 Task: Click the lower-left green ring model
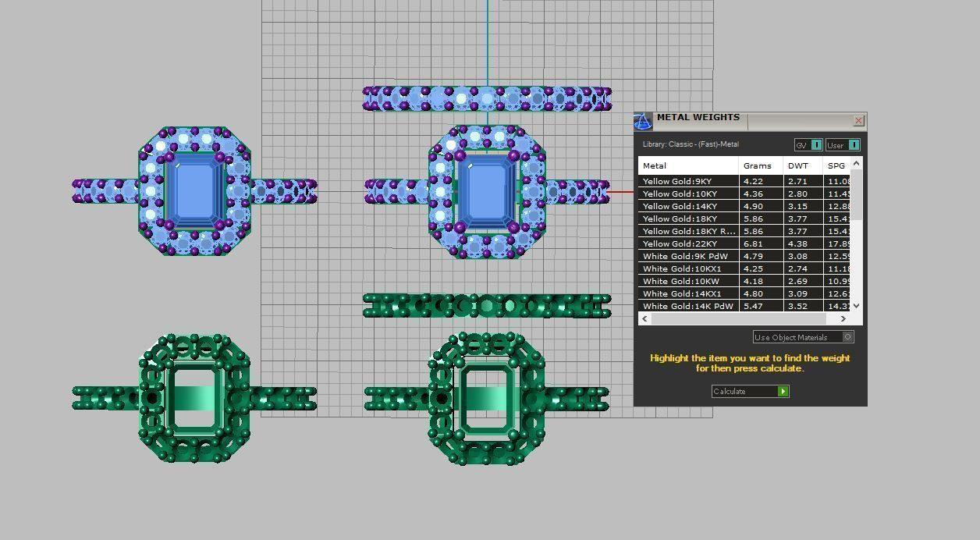(x=194, y=398)
